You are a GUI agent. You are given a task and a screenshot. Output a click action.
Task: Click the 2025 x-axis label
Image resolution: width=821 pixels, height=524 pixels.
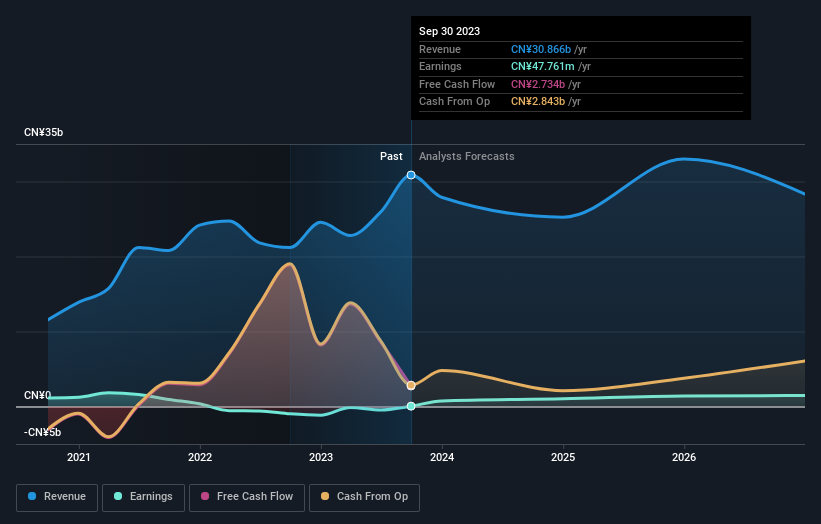point(563,457)
